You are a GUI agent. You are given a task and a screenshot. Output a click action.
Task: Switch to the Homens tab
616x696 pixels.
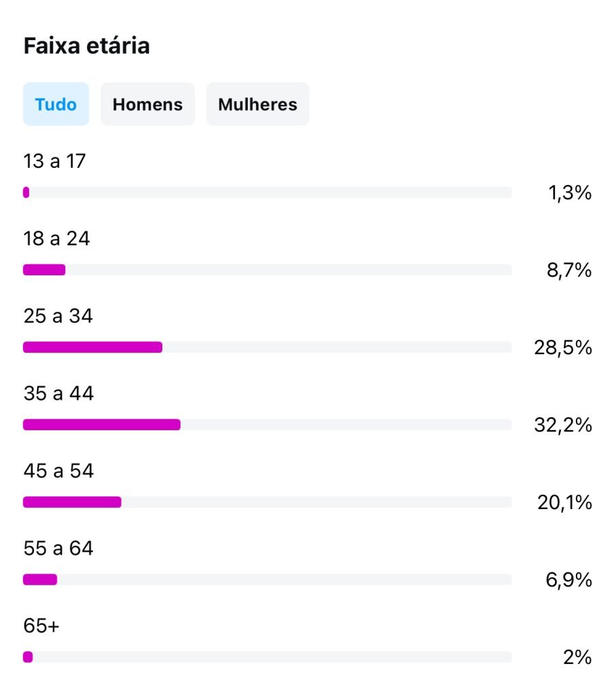[147, 105]
